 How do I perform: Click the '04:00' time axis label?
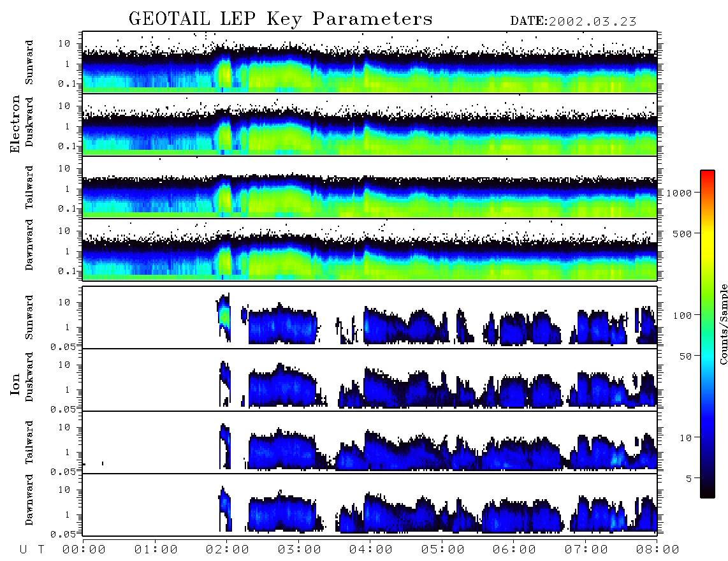coord(371,550)
